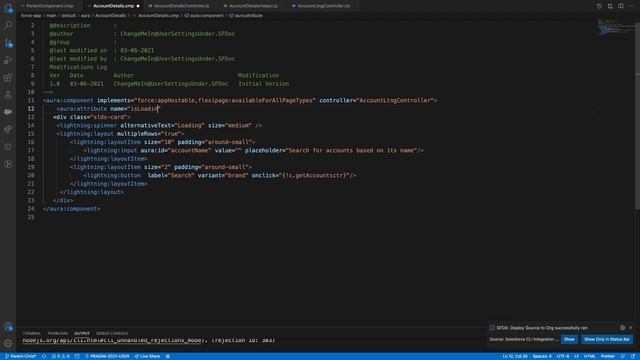
Task: Open the Search view in the activity bar
Action: tap(8, 25)
